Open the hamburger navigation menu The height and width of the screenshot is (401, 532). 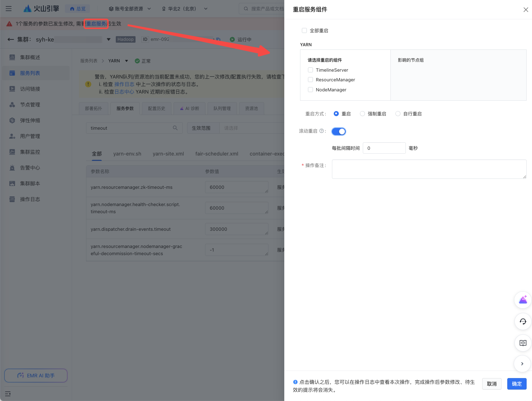point(9,9)
